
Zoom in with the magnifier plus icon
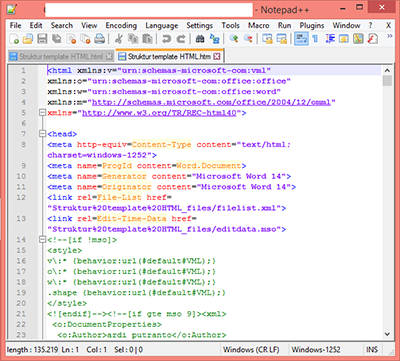234,39
